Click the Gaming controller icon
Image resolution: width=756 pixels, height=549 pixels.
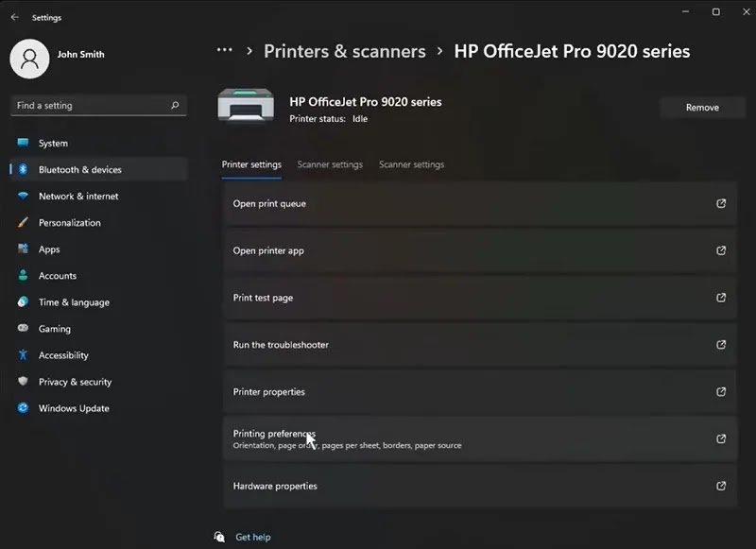[x=23, y=328]
